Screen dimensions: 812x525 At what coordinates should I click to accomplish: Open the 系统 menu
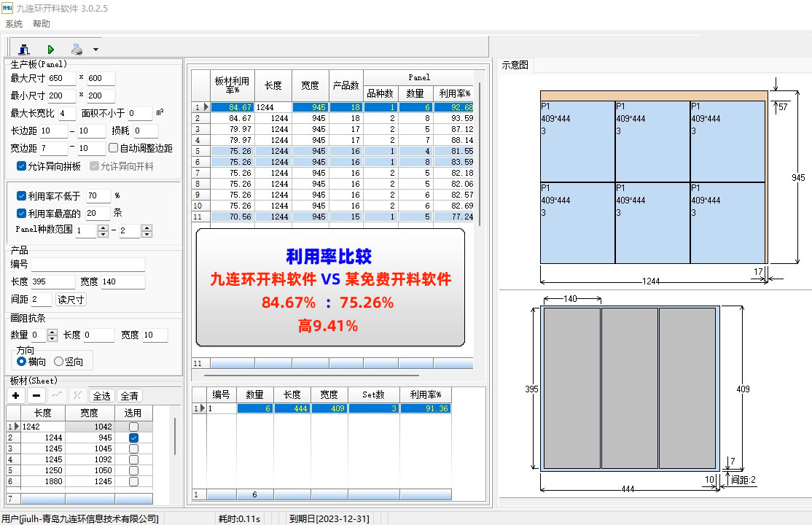coord(14,24)
